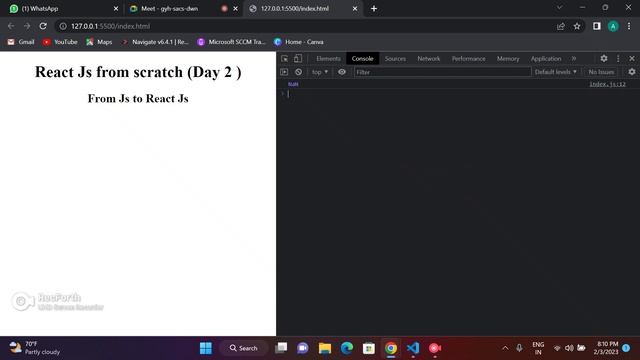640x360 pixels.
Task: Open the screen recorder taskbar icon
Action: click(x=435, y=348)
